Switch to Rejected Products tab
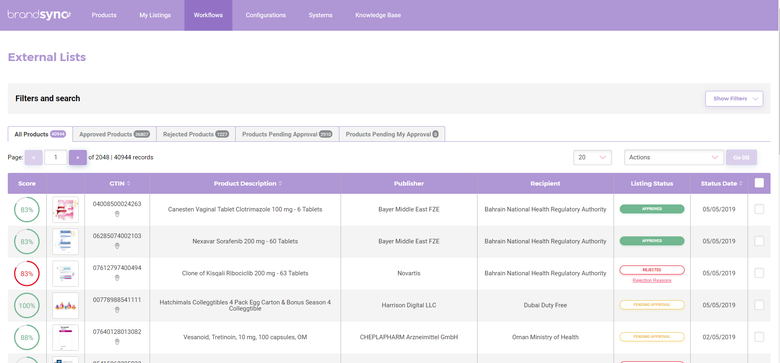Screen dimensions: 780x363 196,134
